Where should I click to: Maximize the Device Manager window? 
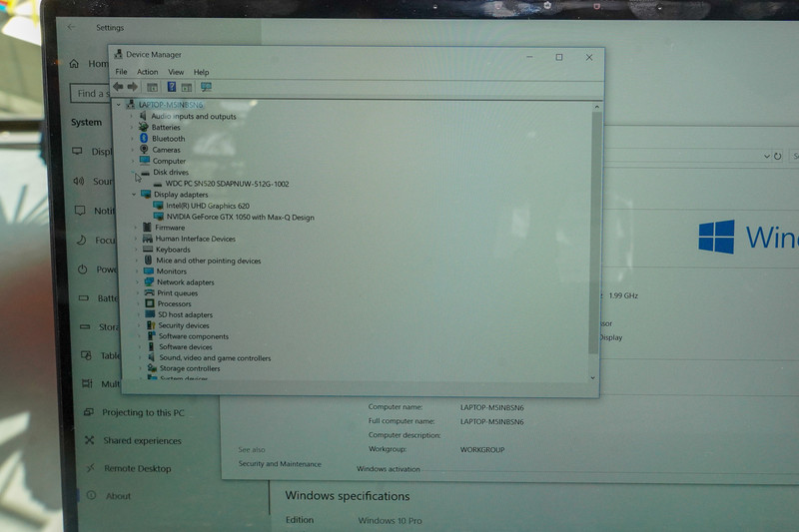point(559,57)
